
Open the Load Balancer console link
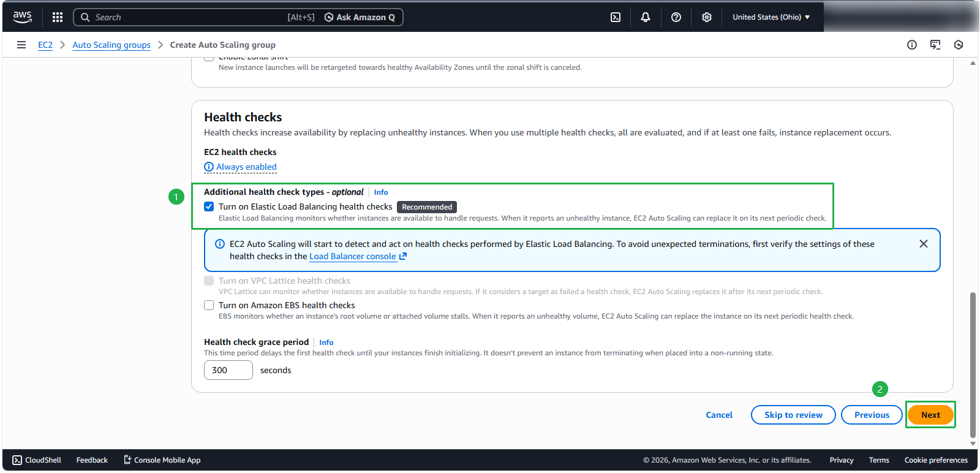coord(353,256)
